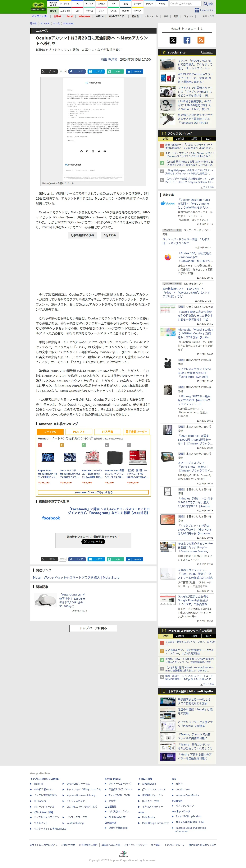Share via X ポスト under the article date

[x=49, y=72]
